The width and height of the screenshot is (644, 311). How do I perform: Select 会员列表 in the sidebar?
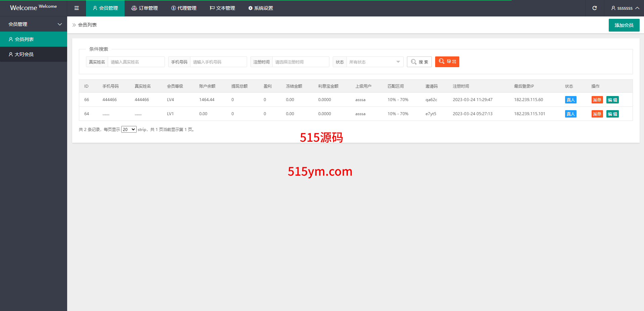tap(24, 39)
